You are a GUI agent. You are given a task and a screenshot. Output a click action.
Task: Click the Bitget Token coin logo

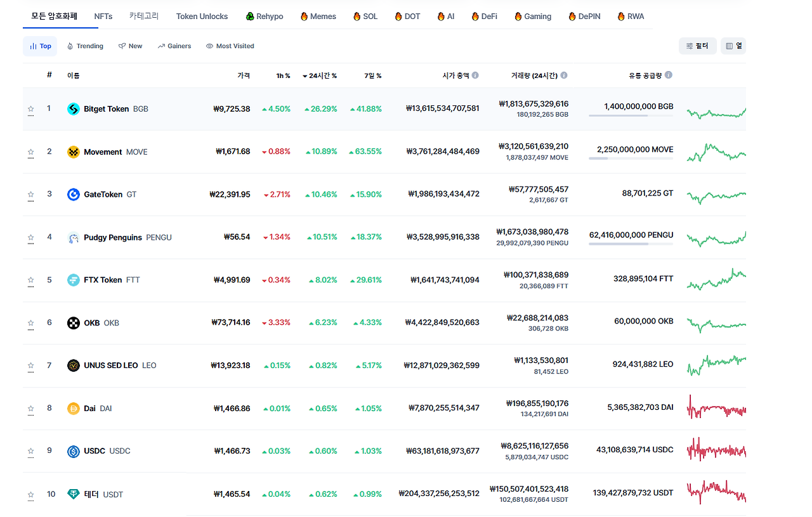[74, 109]
